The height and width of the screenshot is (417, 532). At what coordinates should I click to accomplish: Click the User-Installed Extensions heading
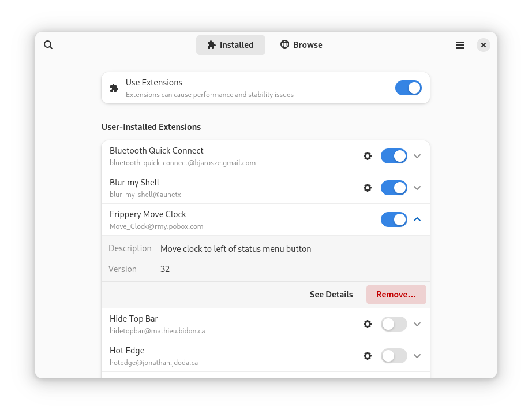click(x=151, y=127)
